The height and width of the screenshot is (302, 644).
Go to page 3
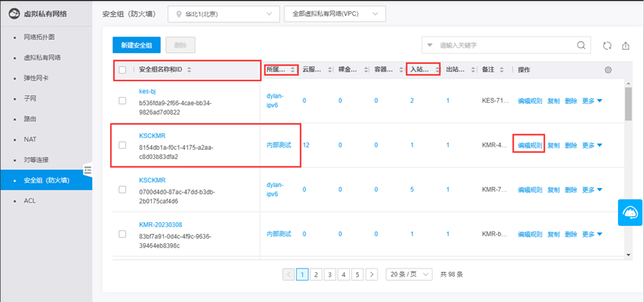point(330,274)
